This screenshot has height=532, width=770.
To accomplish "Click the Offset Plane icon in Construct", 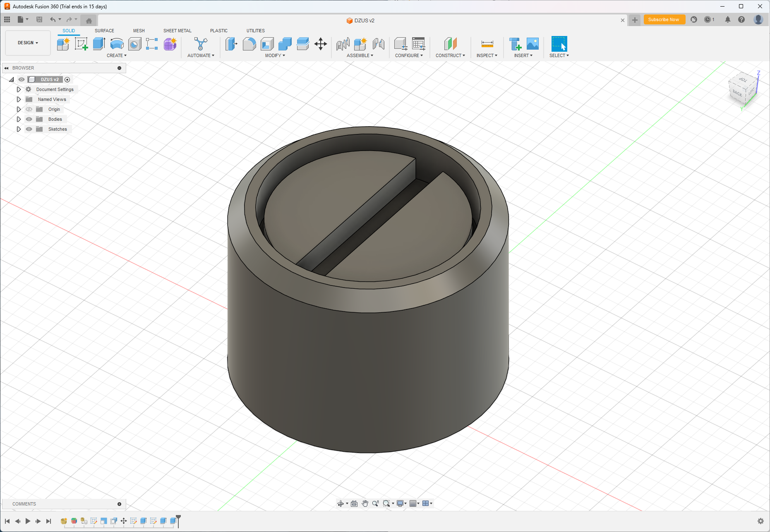I will pyautogui.click(x=450, y=44).
